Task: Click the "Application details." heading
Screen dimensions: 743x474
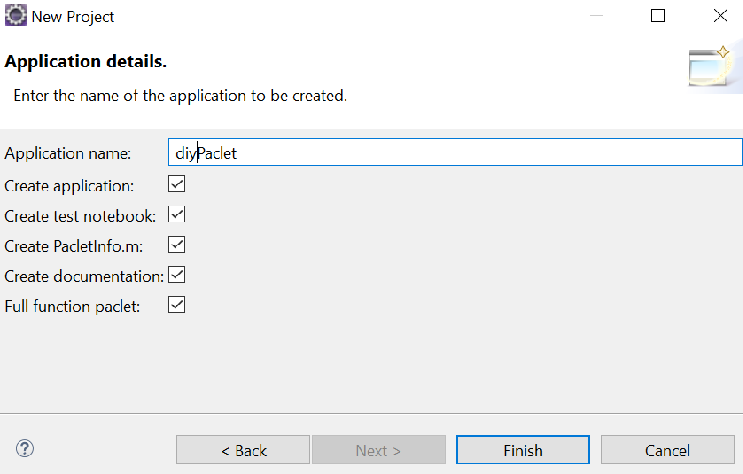Action: pyautogui.click(x=85, y=62)
